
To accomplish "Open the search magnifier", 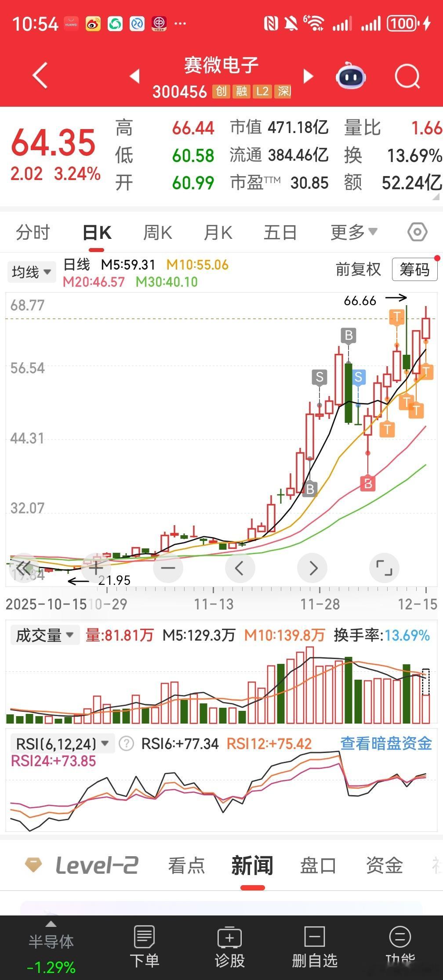I will click(x=407, y=76).
